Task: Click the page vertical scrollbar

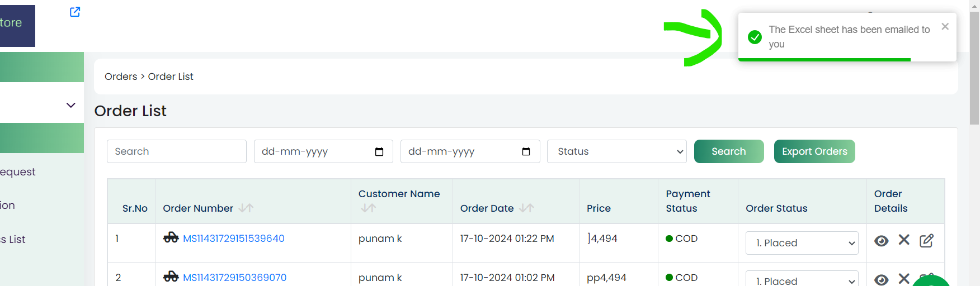Action: (974, 67)
